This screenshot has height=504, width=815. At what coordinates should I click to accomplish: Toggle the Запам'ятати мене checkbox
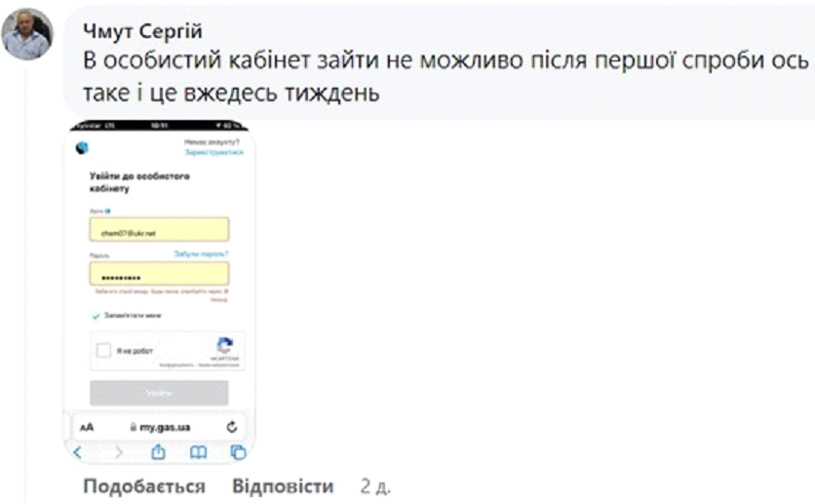click(96, 316)
